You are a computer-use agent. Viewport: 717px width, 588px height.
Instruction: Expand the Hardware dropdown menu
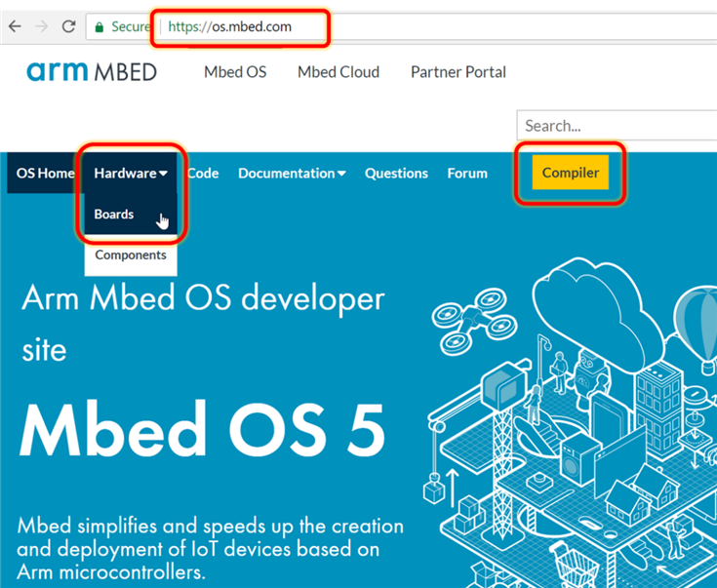(131, 174)
